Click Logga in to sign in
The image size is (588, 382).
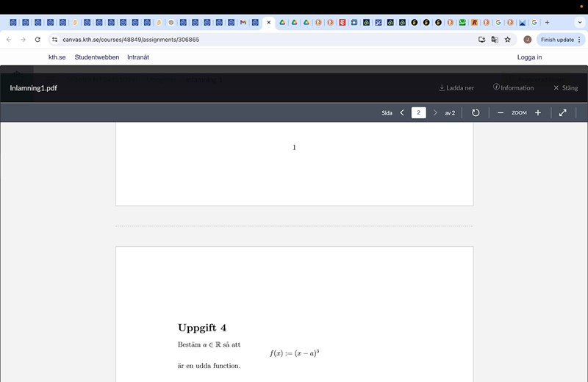pyautogui.click(x=529, y=57)
